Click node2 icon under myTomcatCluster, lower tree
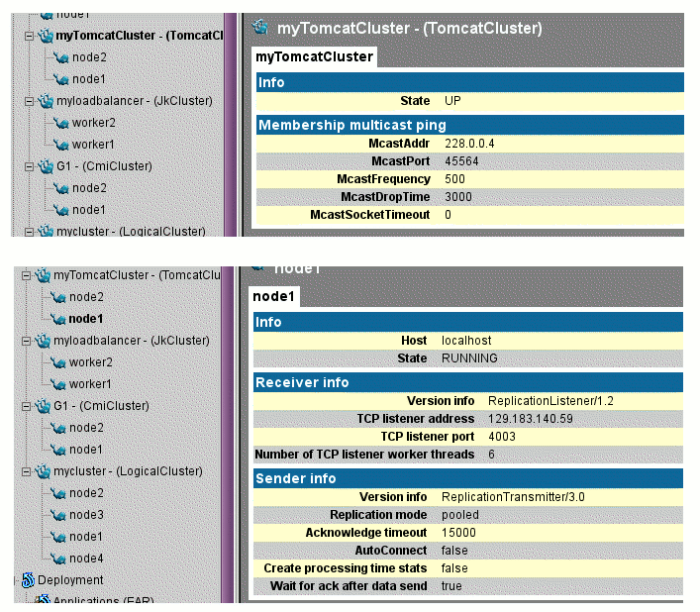This screenshot has width=700, height=612. click(x=58, y=297)
